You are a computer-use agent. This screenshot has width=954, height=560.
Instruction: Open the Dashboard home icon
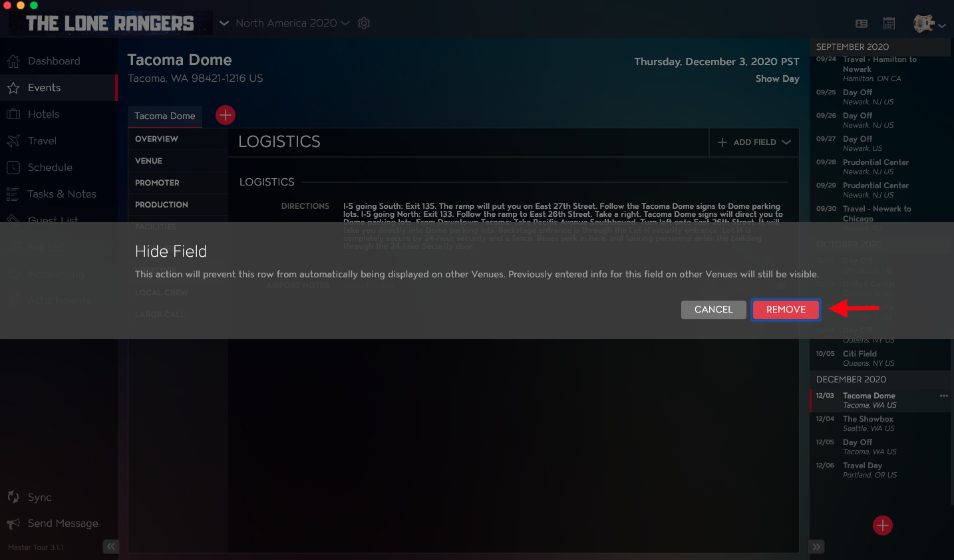(13, 61)
